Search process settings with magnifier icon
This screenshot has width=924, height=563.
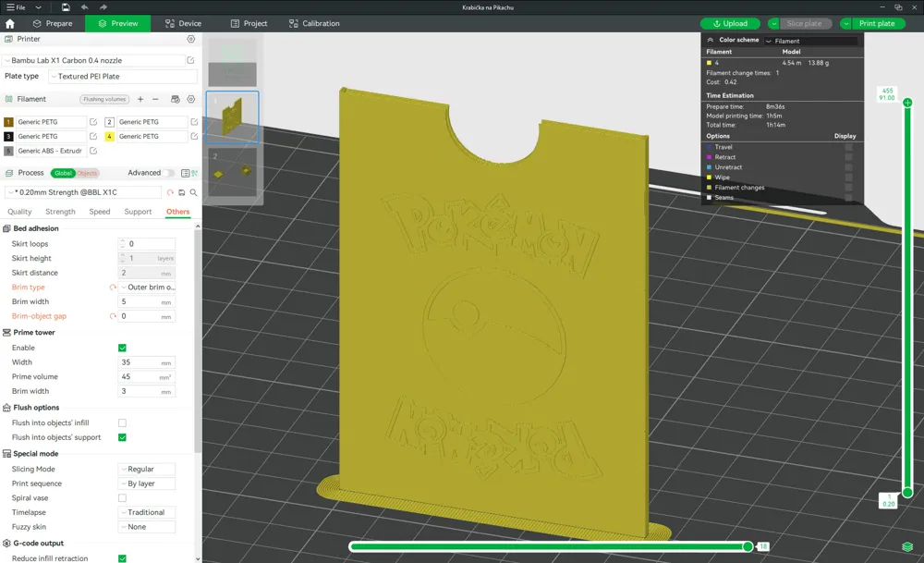[x=193, y=192]
